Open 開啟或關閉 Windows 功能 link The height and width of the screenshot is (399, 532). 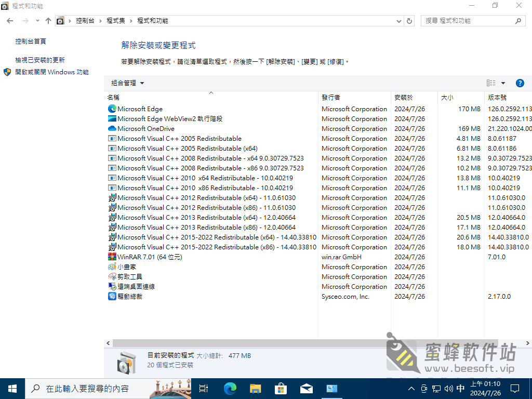click(x=52, y=72)
